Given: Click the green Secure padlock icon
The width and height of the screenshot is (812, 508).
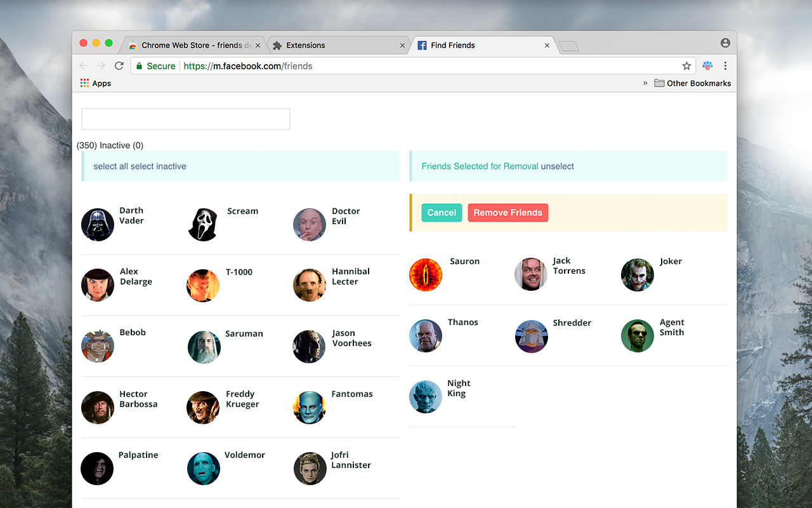Looking at the screenshot, I should click(140, 66).
